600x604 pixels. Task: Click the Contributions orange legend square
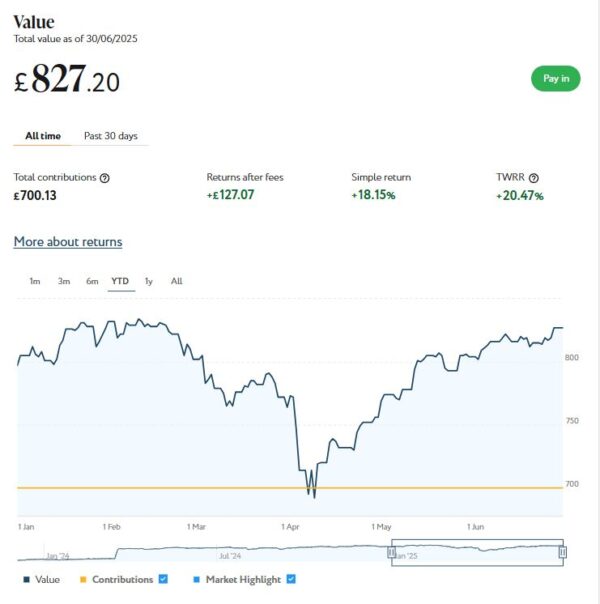pos(83,579)
